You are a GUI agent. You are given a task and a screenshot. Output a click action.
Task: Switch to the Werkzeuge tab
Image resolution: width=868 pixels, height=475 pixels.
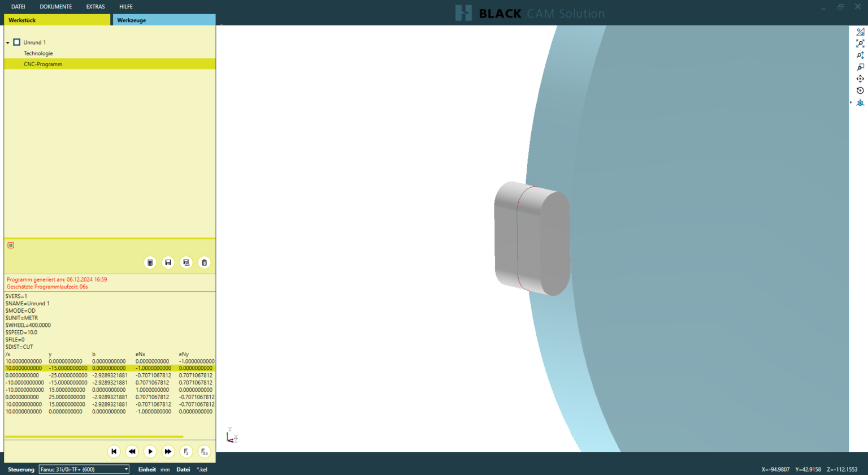[131, 20]
